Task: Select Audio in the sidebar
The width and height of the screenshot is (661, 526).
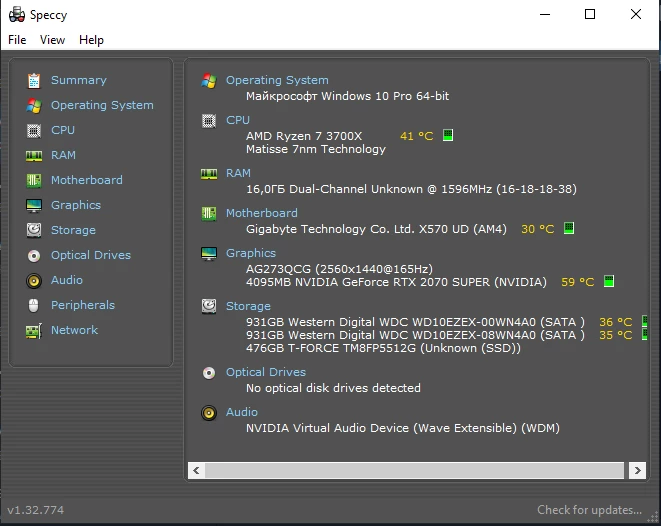Action: tap(67, 280)
